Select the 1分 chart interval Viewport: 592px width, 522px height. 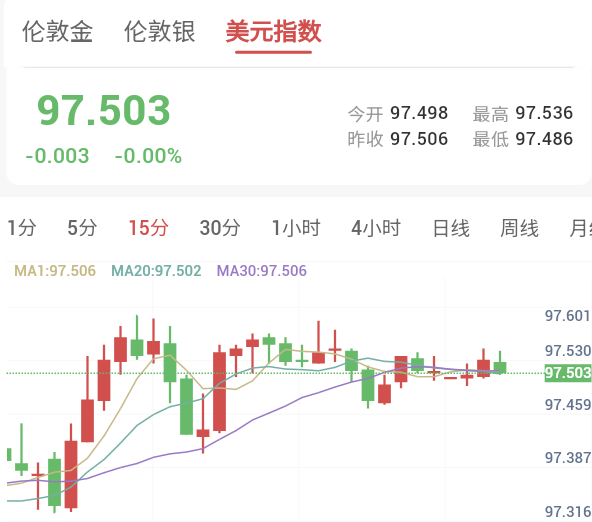(22, 228)
